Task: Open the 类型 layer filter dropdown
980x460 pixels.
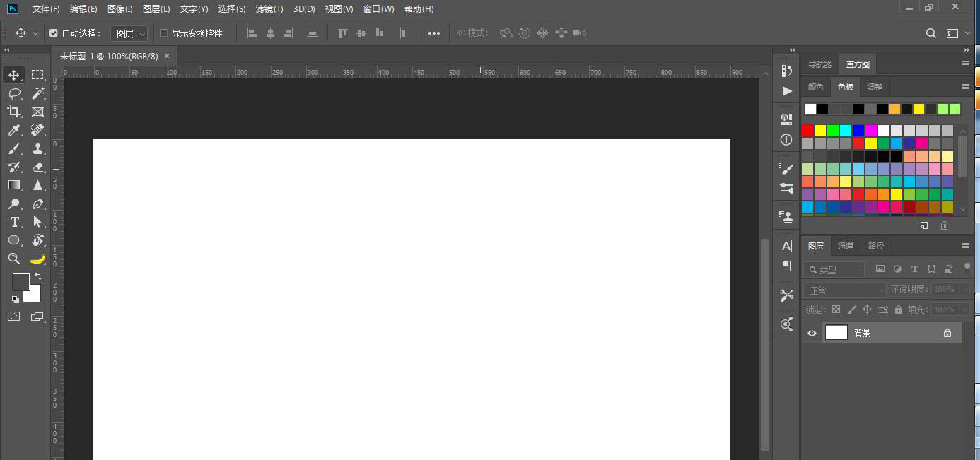Action: click(834, 269)
